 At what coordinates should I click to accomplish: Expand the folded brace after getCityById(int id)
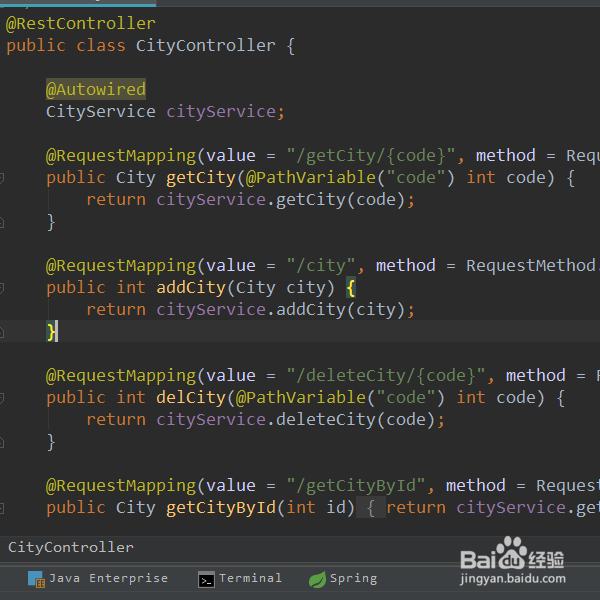click(370, 508)
